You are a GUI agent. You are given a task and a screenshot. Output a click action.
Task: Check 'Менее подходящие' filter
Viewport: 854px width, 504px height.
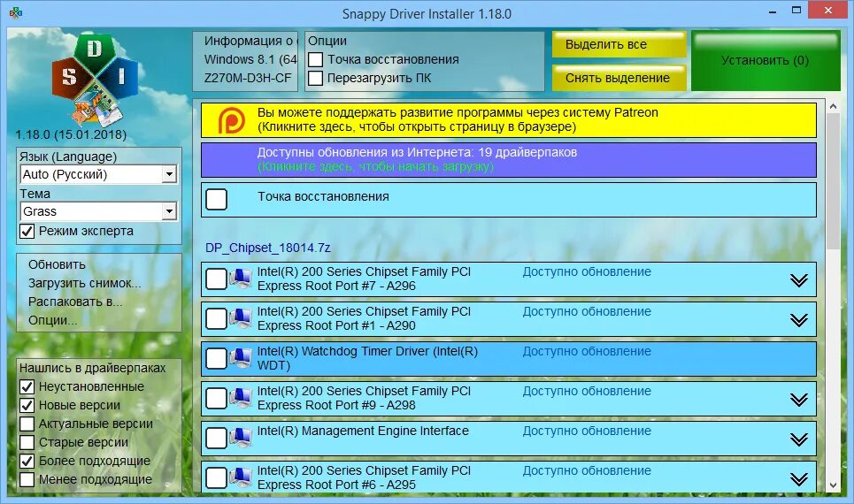click(x=27, y=479)
